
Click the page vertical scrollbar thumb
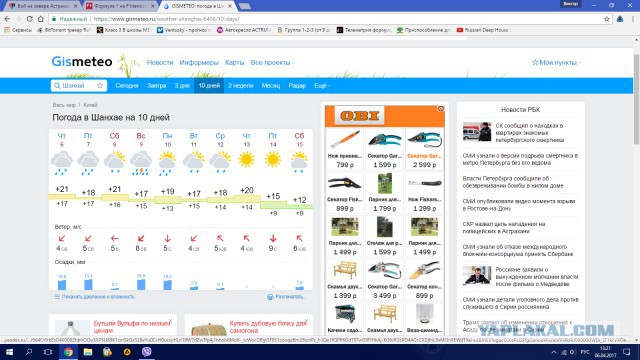(636, 98)
